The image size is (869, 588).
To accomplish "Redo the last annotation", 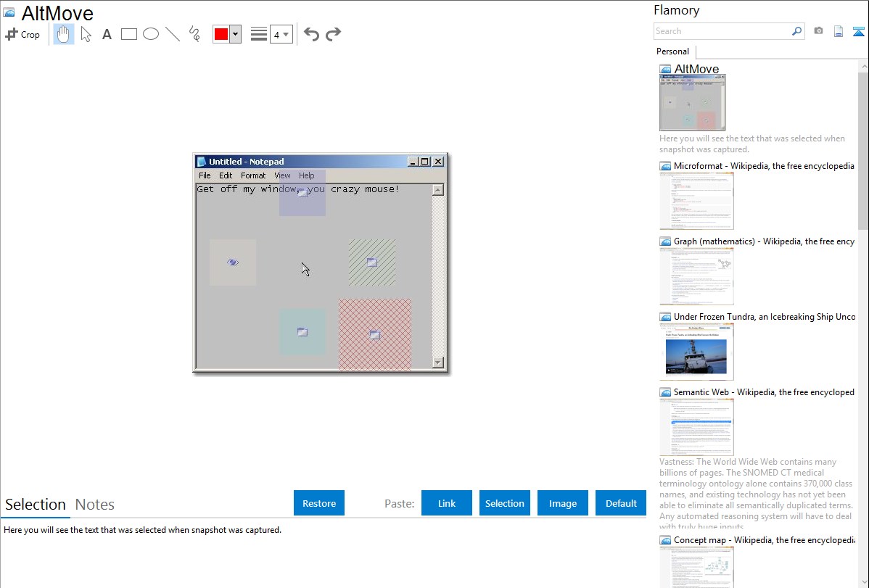I will click(333, 34).
